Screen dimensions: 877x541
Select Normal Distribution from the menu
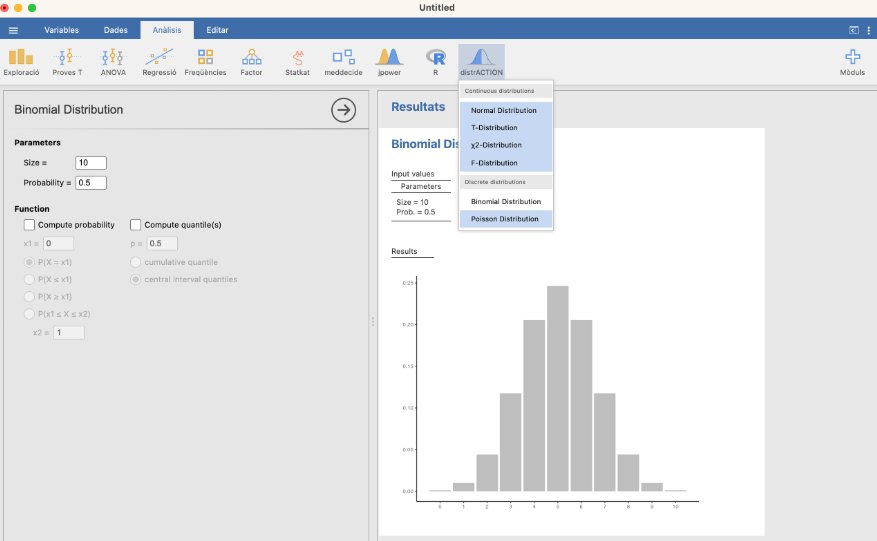[x=506, y=110]
